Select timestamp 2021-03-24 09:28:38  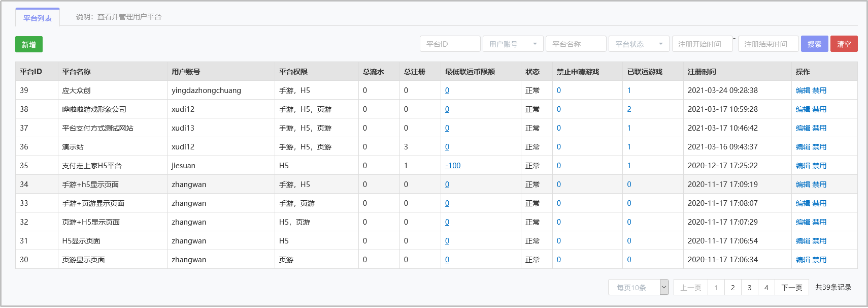[722, 90]
